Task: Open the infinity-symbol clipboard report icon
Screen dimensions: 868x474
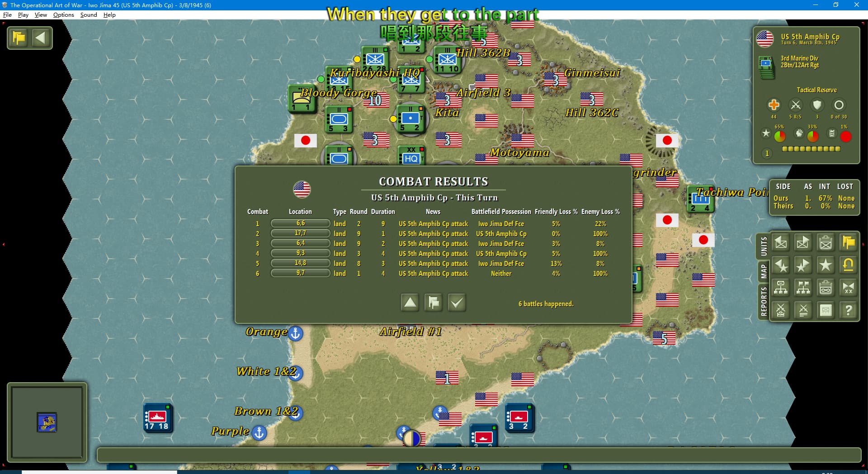Action: [826, 288]
